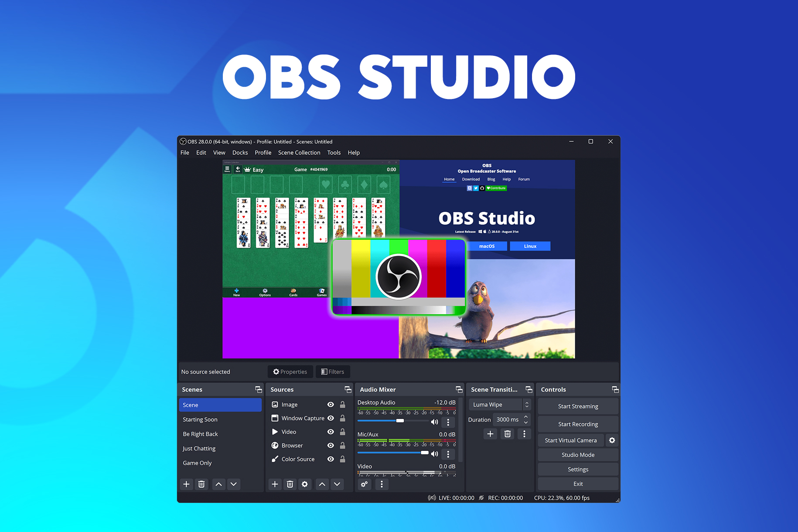This screenshot has height=532, width=798.
Task: Undock the Sources panel
Action: (x=348, y=389)
